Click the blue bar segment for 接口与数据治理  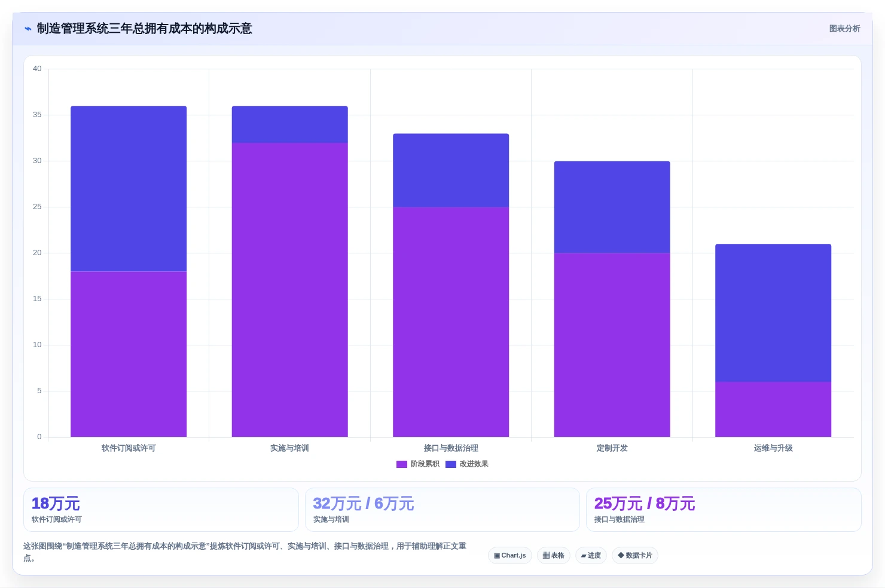coord(451,170)
